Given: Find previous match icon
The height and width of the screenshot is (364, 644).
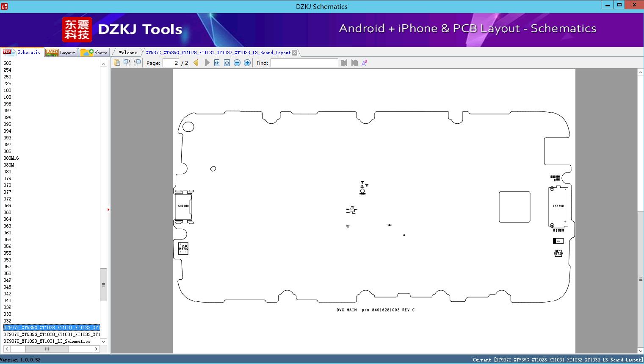Looking at the screenshot, I should point(344,63).
